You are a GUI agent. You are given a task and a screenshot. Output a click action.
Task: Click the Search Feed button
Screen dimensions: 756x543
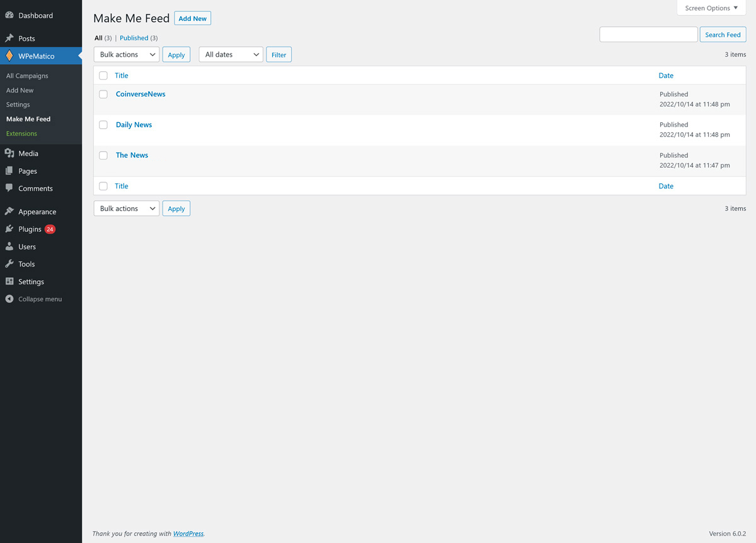pyautogui.click(x=723, y=35)
